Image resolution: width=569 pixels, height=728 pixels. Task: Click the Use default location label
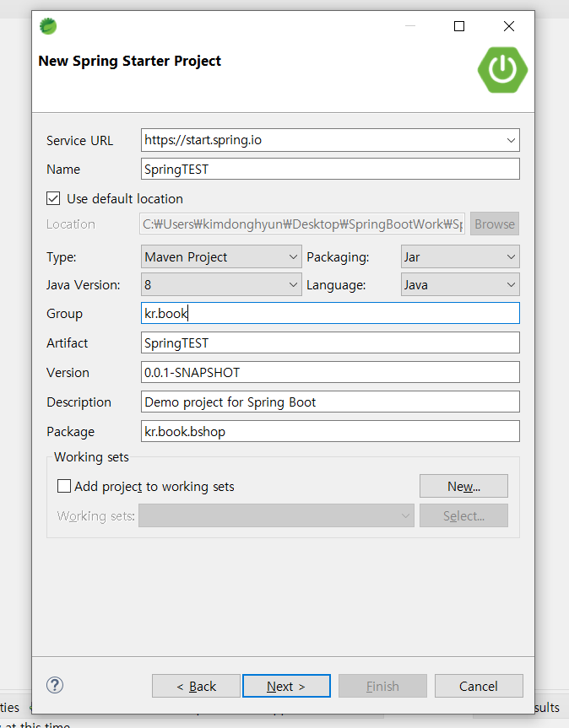(125, 199)
